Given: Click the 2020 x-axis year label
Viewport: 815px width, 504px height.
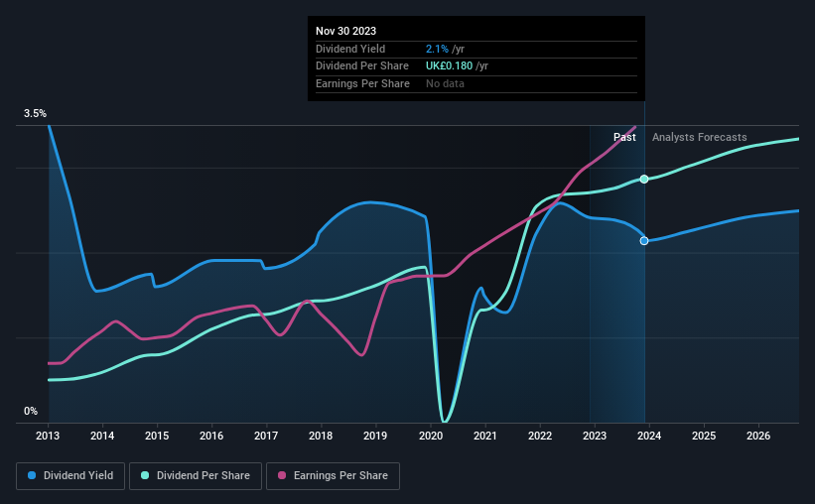Looking at the screenshot, I should pos(431,436).
